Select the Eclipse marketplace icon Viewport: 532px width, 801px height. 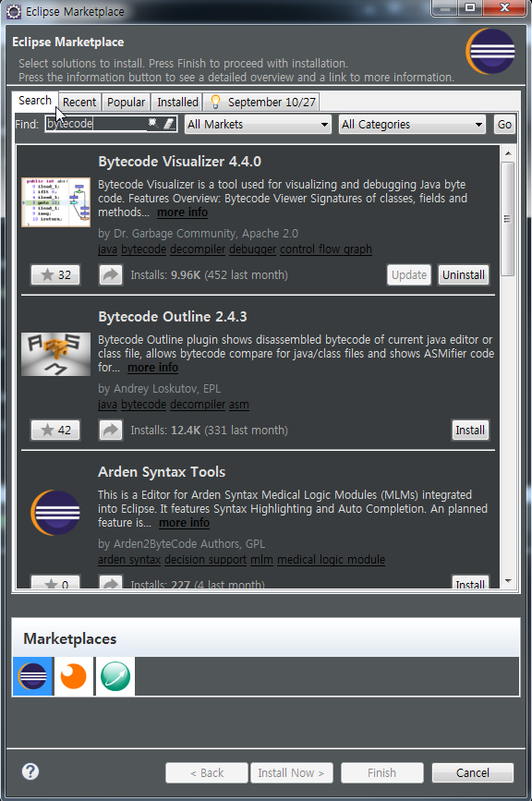click(32, 676)
